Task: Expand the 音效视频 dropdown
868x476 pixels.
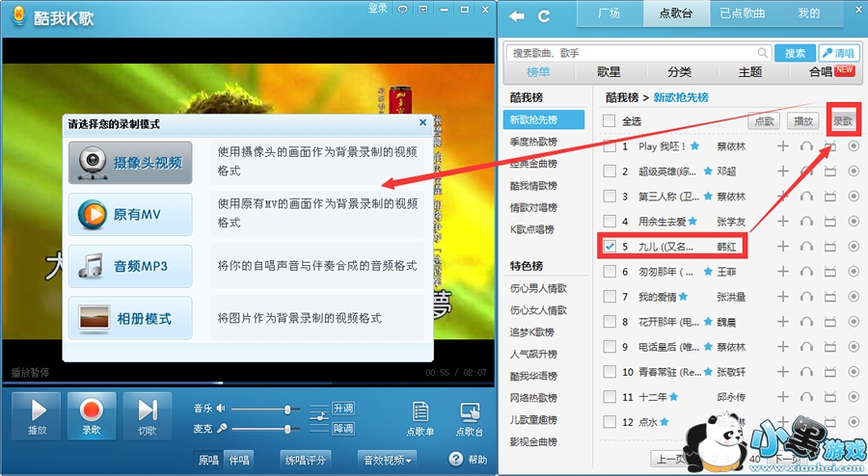Action: click(x=387, y=460)
